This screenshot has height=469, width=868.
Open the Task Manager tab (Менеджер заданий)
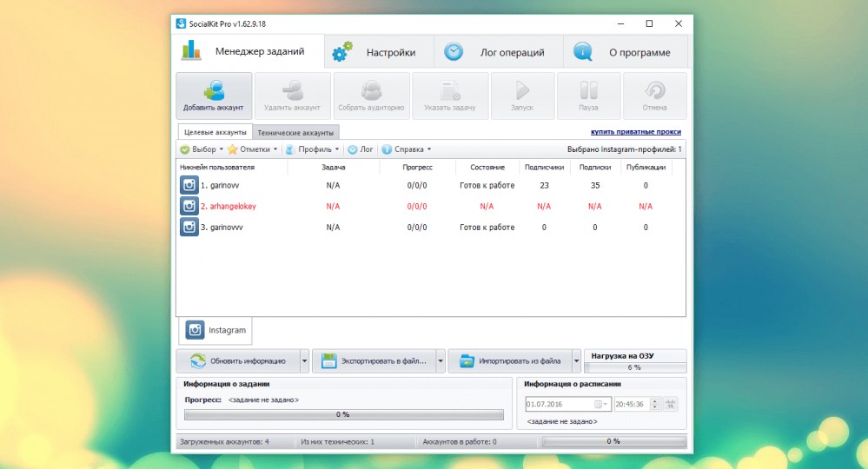(x=248, y=51)
